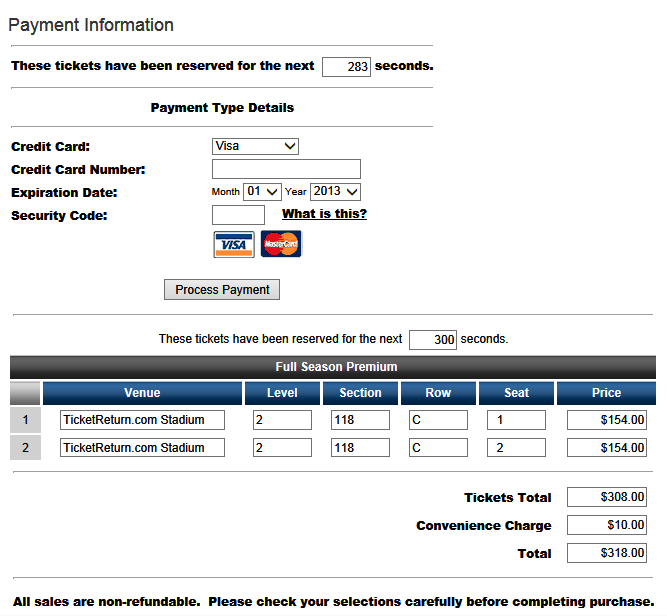Click the 283 seconds countdown box
Screen dimensions: 667x616
346,67
